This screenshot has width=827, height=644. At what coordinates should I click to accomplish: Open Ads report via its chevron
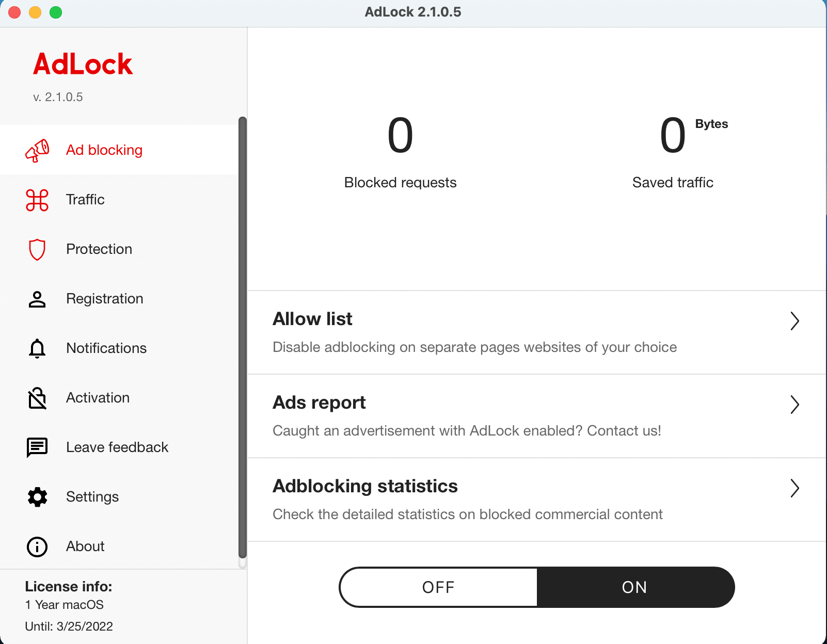click(x=794, y=405)
